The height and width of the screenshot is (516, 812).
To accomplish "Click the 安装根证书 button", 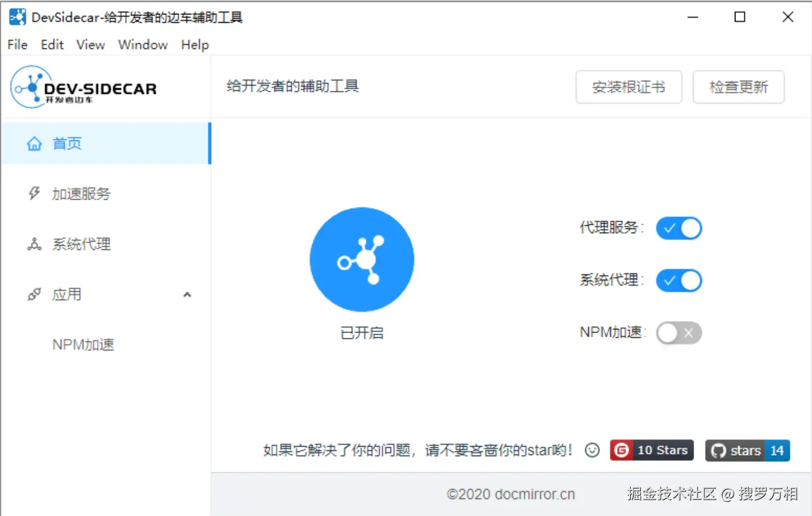I will pos(629,87).
